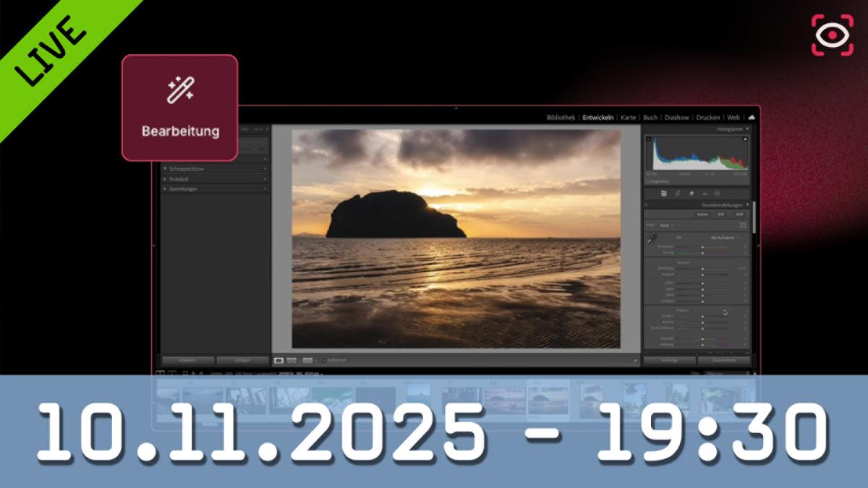Toggle the Softproof checkbox
This screenshot has width=868, height=488.
(x=323, y=360)
